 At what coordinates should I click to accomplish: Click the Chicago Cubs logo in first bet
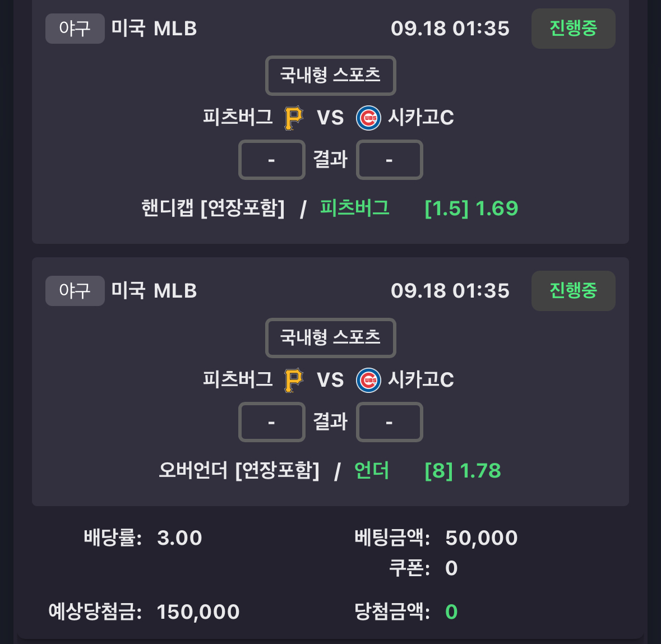(368, 118)
